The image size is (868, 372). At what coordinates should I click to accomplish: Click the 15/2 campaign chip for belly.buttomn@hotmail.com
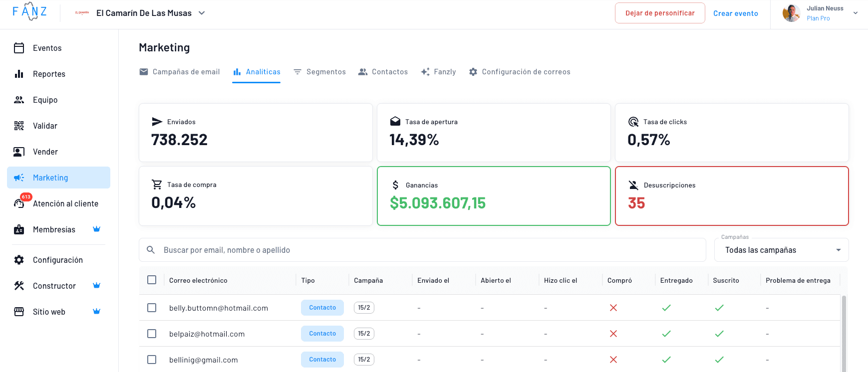coord(364,308)
